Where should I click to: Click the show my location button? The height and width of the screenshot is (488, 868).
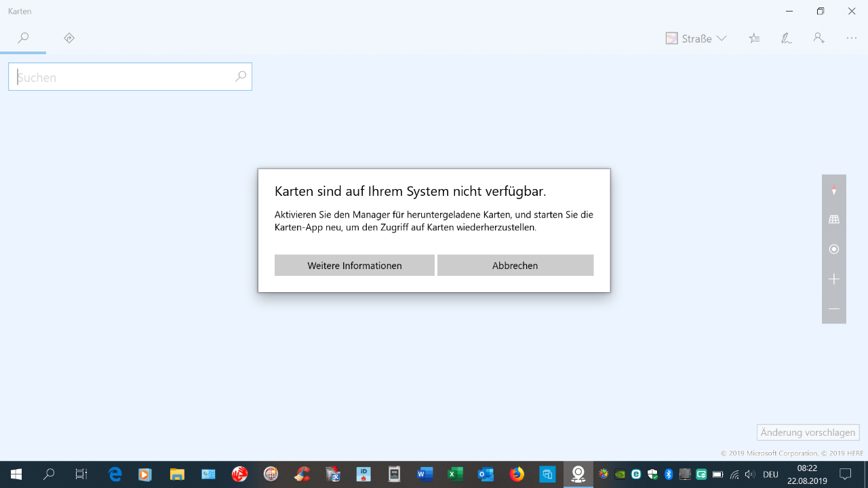pyautogui.click(x=834, y=249)
